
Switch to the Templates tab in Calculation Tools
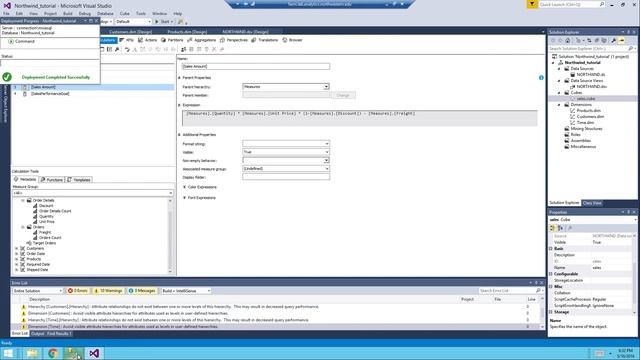[79, 180]
